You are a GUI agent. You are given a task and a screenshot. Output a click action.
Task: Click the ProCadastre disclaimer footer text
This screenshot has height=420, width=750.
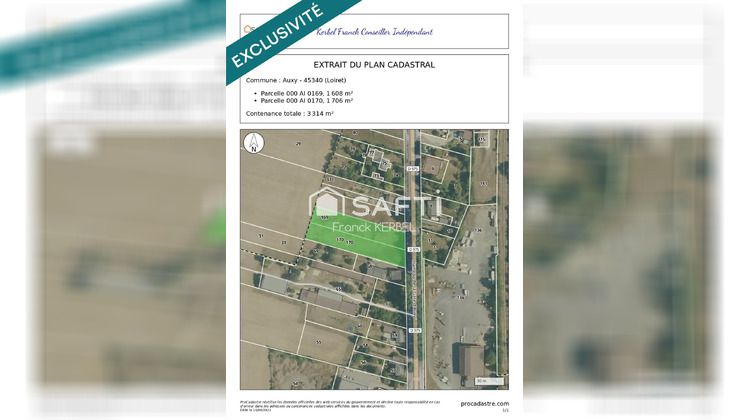coord(340,405)
